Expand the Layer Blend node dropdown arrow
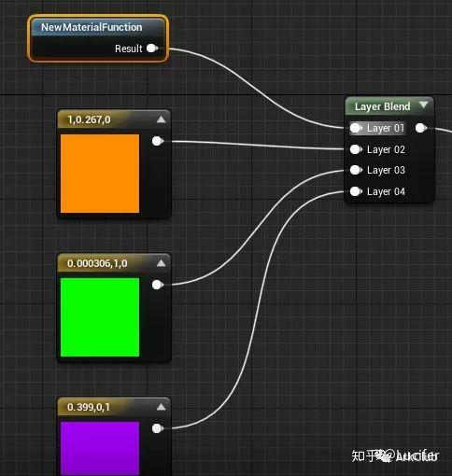The width and height of the screenshot is (452, 476). pos(424,105)
